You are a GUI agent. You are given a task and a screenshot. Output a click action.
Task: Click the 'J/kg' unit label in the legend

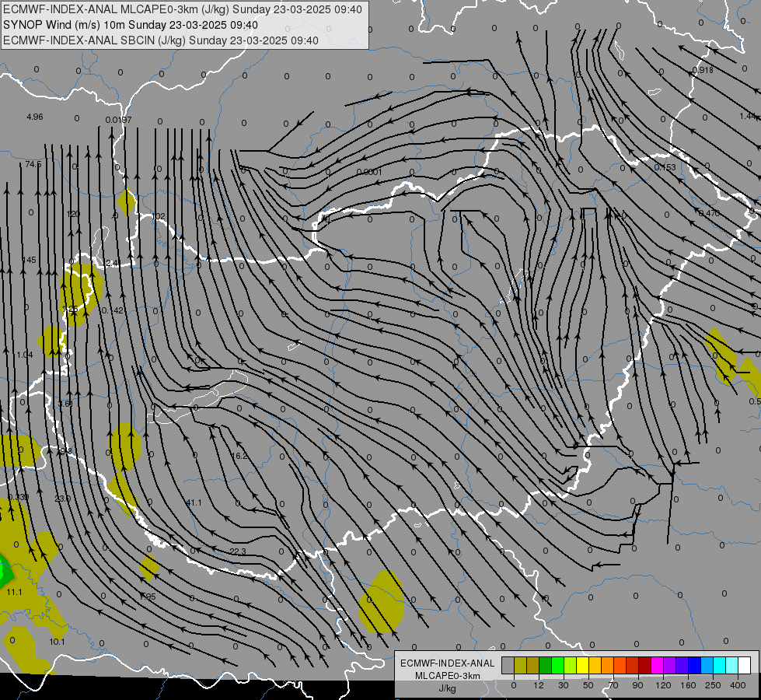tap(448, 688)
